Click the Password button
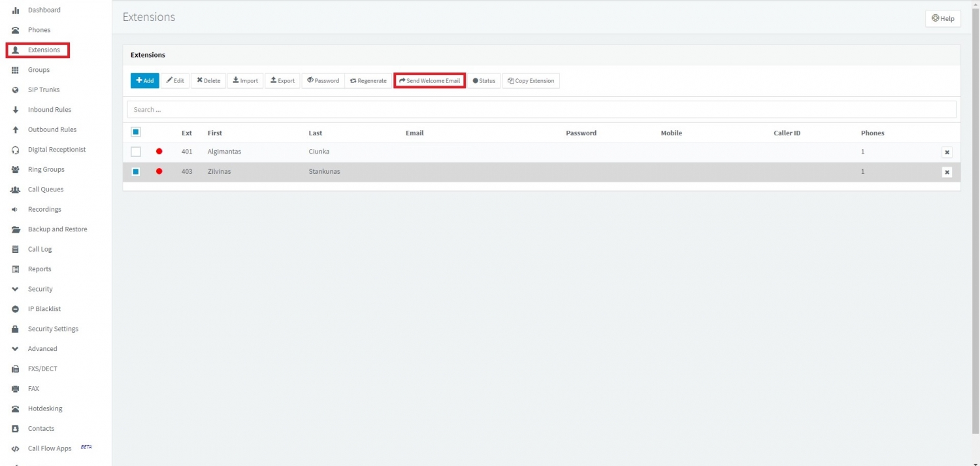Viewport: 980px width, 466px height. [323, 81]
